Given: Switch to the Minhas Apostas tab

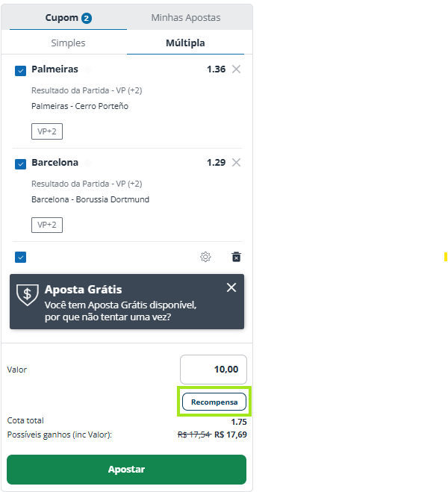Looking at the screenshot, I should (x=186, y=18).
